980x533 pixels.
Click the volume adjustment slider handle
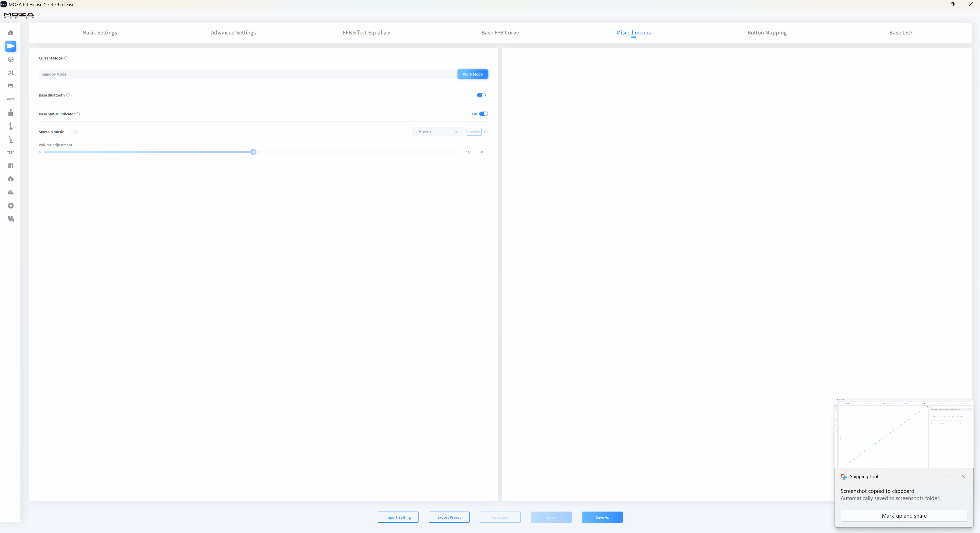[x=253, y=152]
